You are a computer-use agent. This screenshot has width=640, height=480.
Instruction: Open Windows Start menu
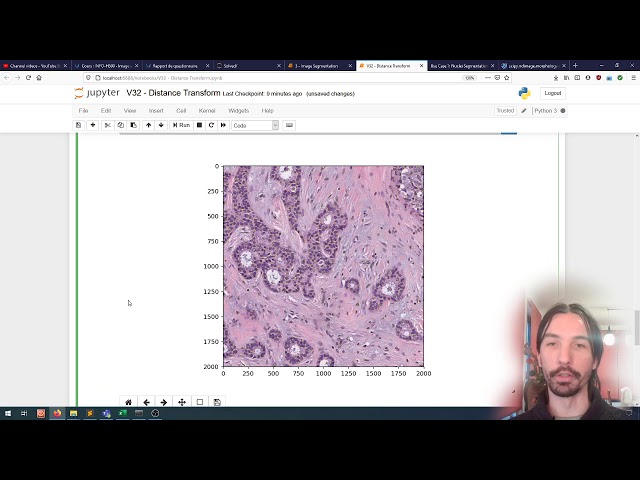[8, 413]
